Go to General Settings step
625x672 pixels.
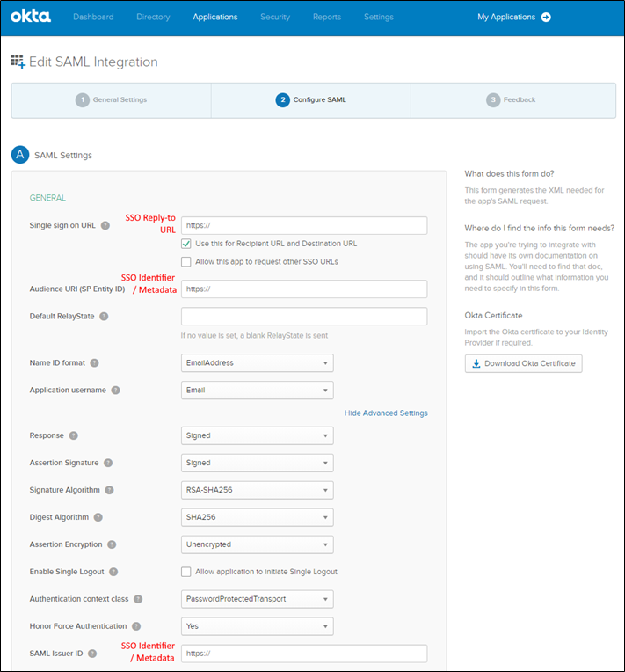coord(112,100)
